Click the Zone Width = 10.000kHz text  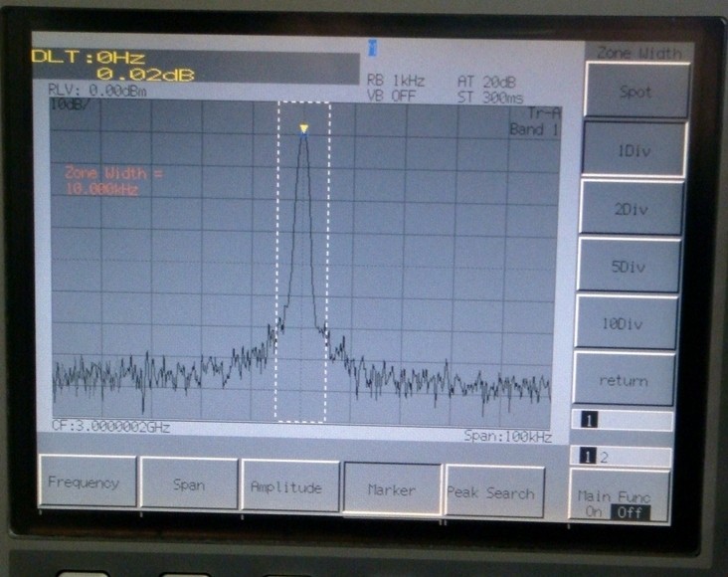113,181
